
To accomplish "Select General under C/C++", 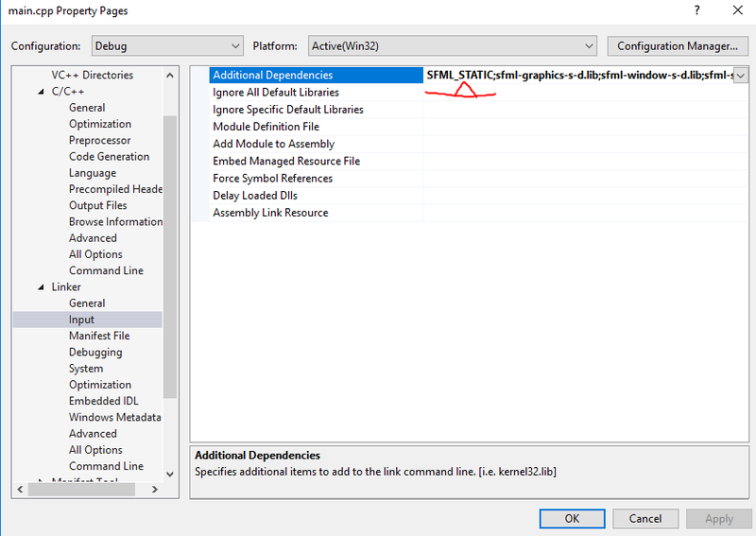I will (87, 108).
